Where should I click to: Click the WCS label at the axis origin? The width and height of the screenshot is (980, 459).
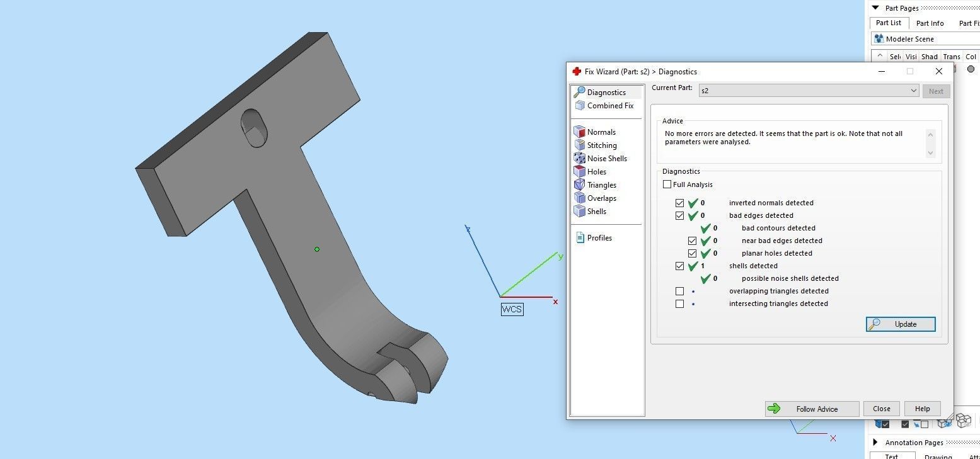(512, 309)
